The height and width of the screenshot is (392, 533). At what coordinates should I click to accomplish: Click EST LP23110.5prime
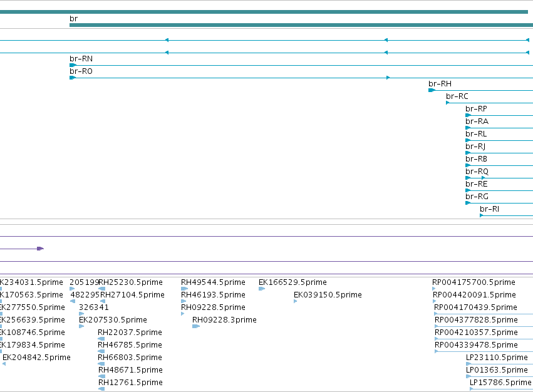pyautogui.click(x=497, y=358)
